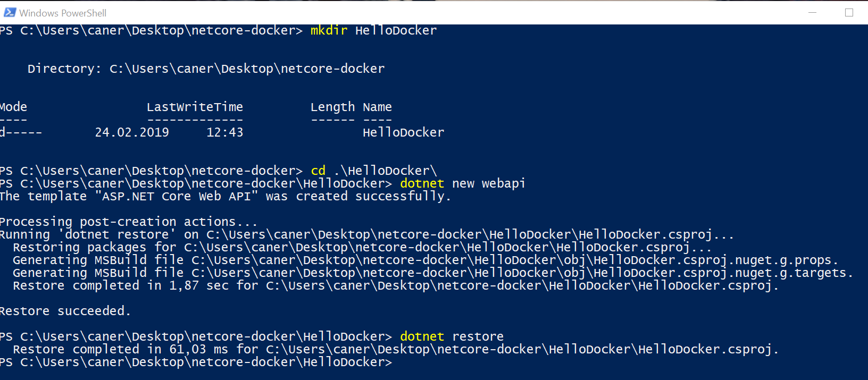
Task: Click the PowerShell icon in title bar
Action: click(x=10, y=12)
